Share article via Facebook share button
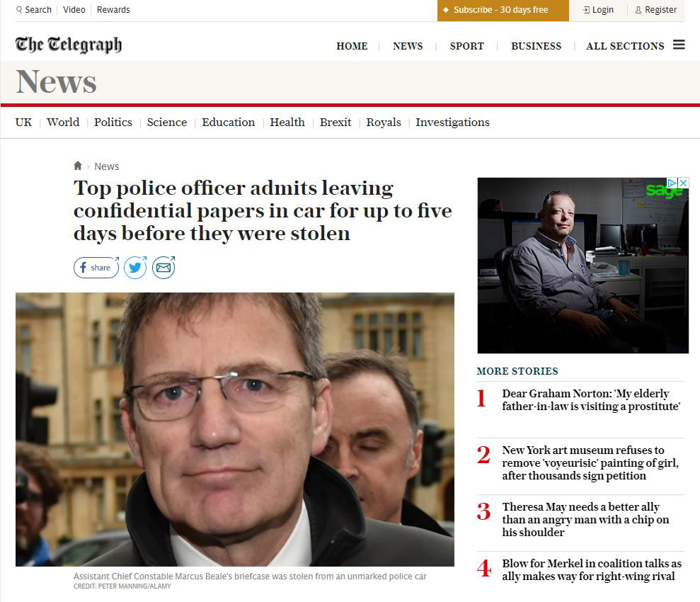Screen dimensions: 700x602 coord(96,268)
